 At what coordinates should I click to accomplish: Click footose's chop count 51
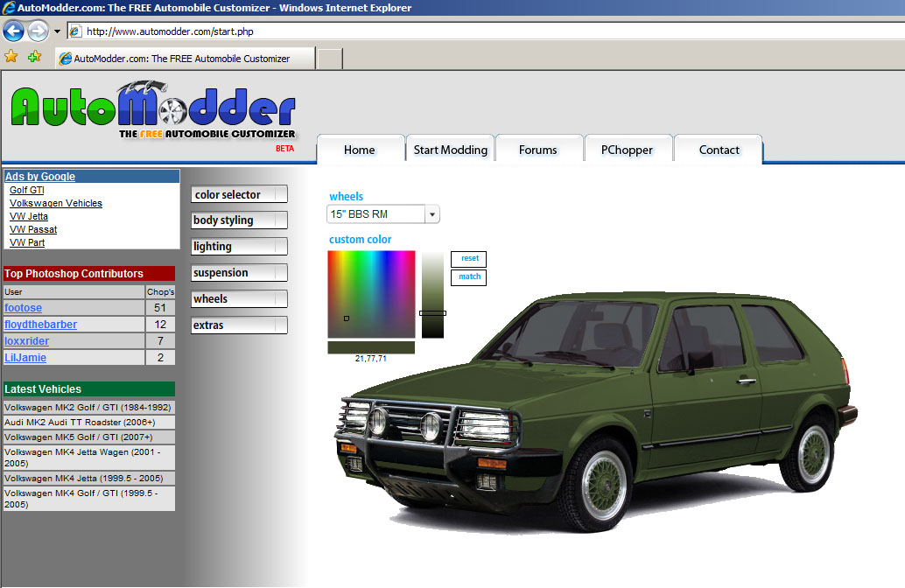[160, 308]
